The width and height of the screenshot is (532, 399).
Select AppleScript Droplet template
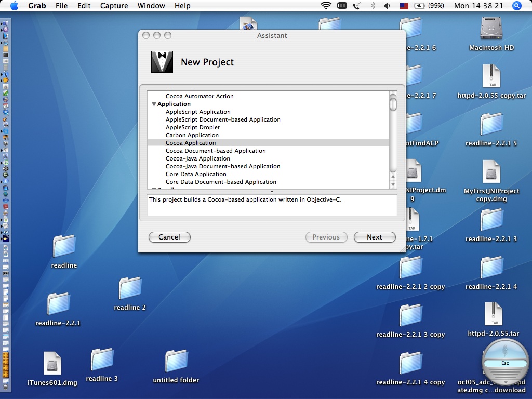[193, 128]
